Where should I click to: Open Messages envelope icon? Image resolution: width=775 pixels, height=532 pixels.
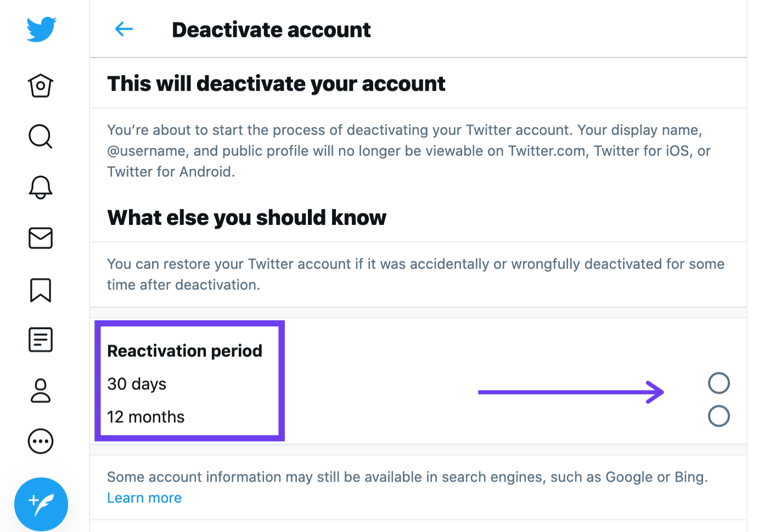click(41, 238)
